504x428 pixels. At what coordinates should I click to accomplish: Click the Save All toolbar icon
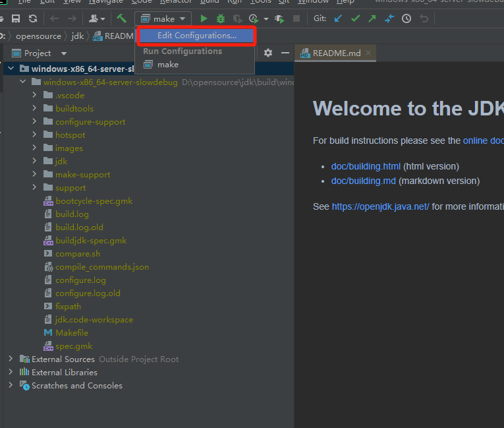click(x=16, y=18)
